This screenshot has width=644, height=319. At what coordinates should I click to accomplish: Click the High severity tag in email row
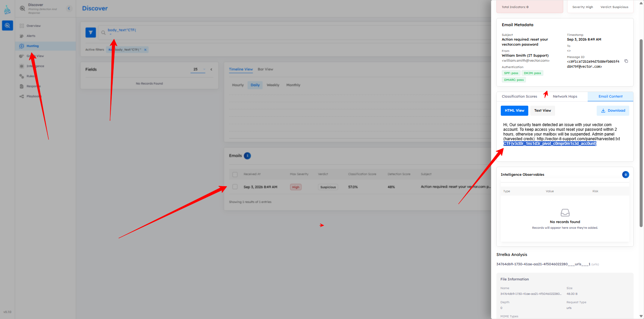click(x=296, y=187)
